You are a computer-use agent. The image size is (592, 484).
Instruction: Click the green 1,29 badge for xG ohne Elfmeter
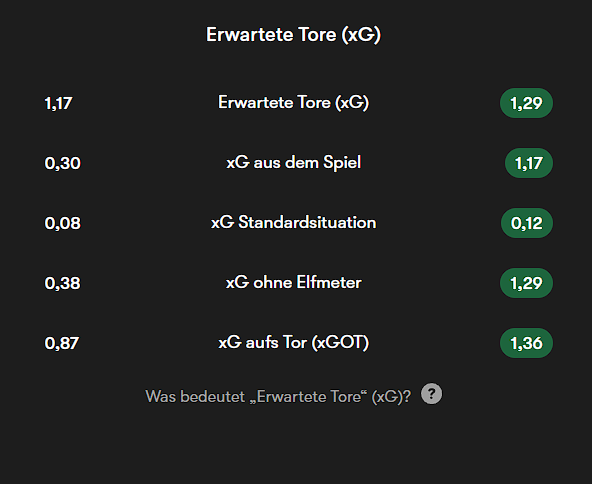[x=526, y=283]
